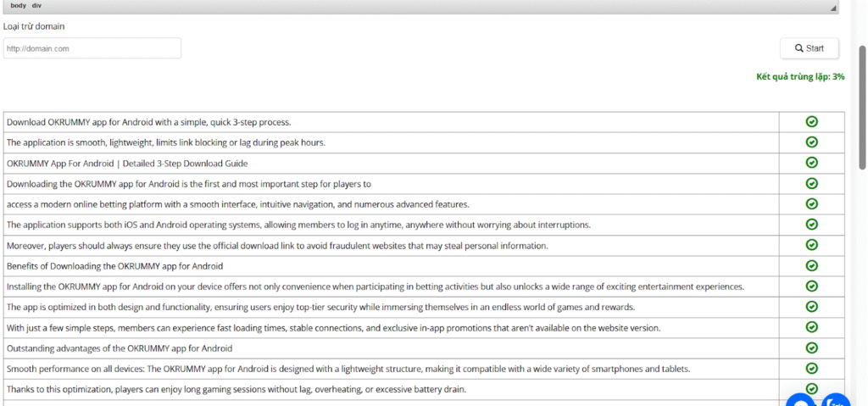Click the 'Outstanding advantages of the OKRUMMY app' row text
The image size is (868, 406).
[119, 348]
